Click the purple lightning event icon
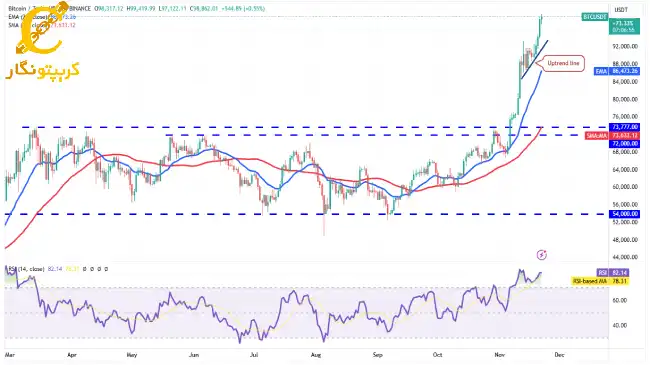Viewport: 650px width, 365px height. pos(541,255)
